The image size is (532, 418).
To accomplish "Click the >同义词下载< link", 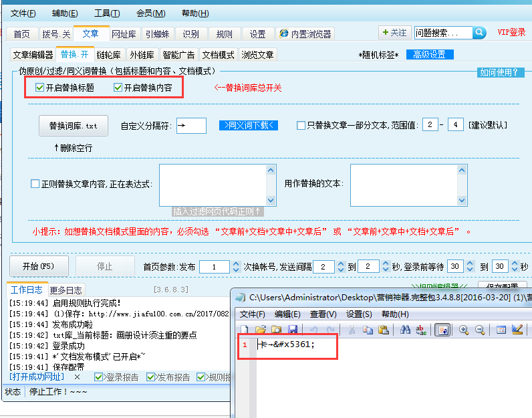I will click(x=248, y=125).
